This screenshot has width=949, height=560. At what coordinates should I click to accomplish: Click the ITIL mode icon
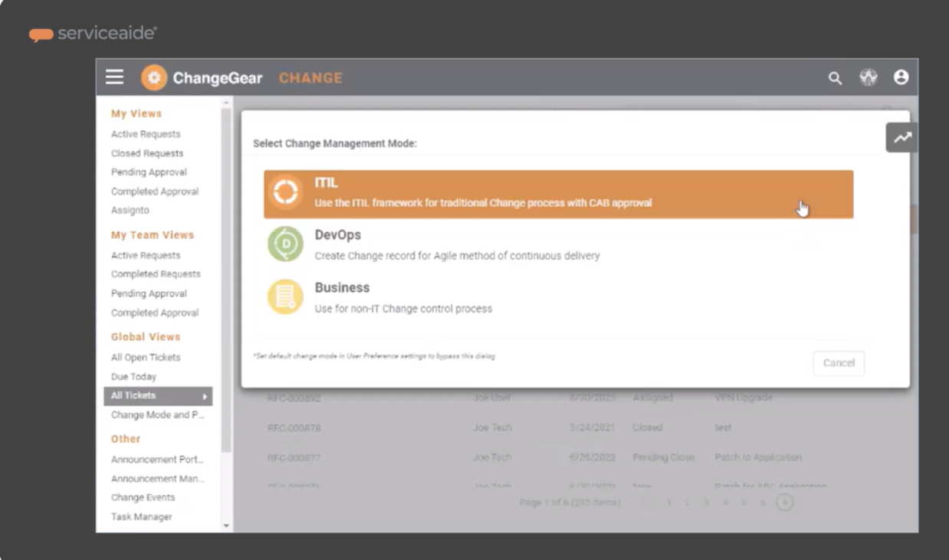click(285, 192)
